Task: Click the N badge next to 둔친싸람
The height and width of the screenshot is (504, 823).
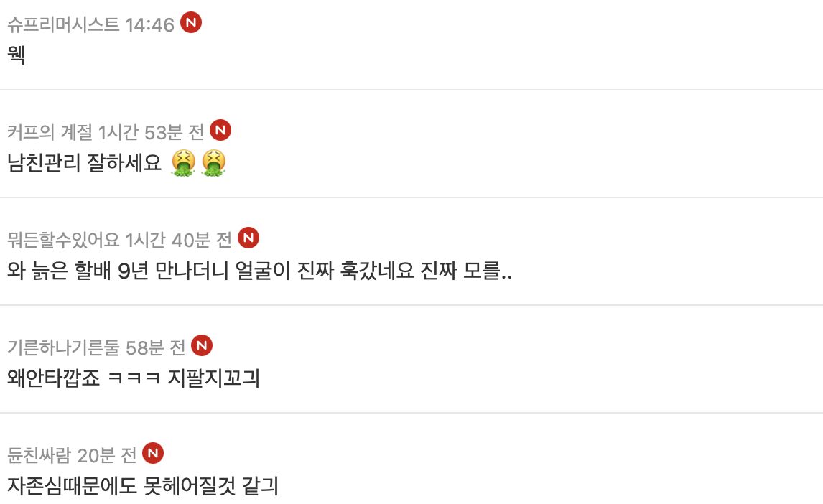Action: [153, 453]
